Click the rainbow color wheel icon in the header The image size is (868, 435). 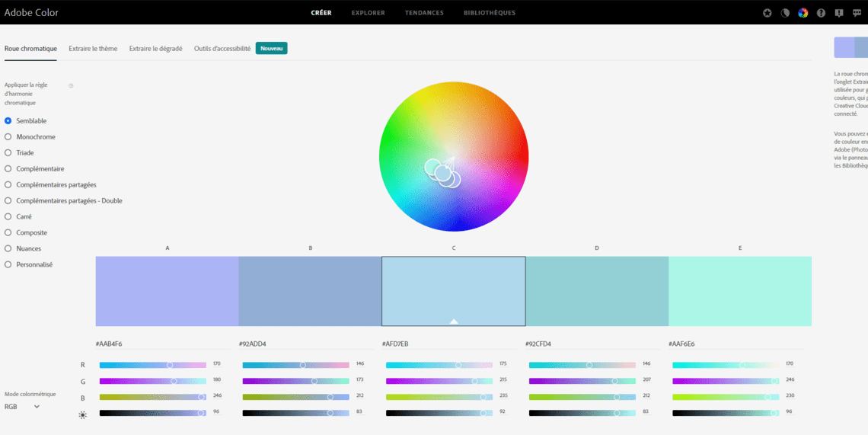click(x=803, y=13)
